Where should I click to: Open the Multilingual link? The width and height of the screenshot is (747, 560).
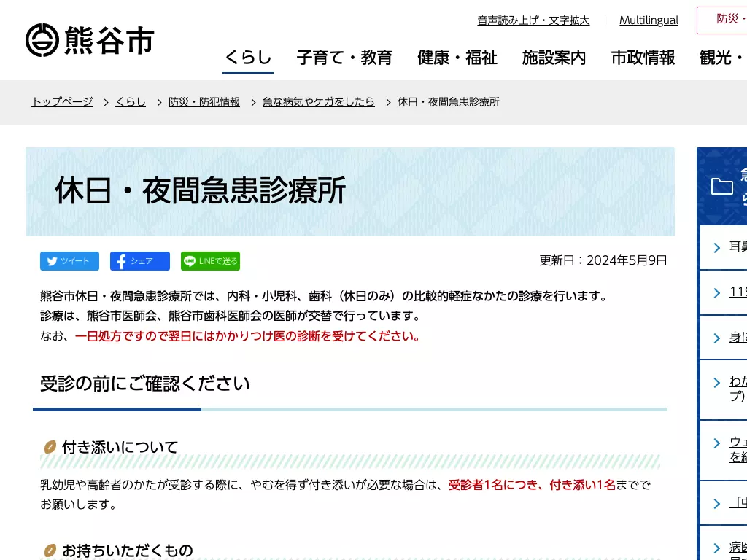[x=649, y=20]
